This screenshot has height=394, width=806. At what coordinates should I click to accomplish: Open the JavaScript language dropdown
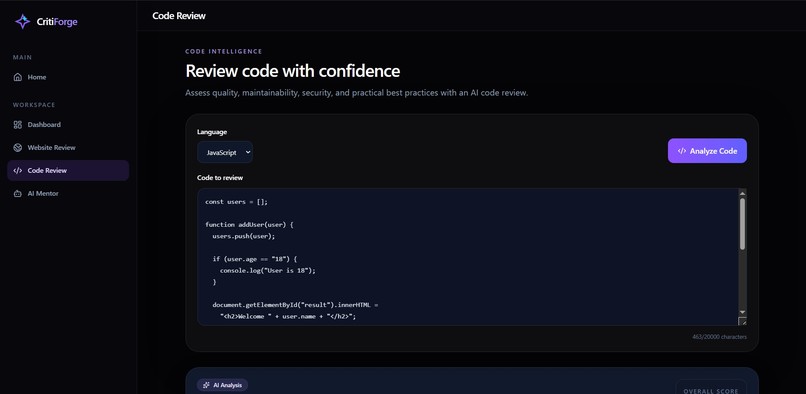pos(225,152)
